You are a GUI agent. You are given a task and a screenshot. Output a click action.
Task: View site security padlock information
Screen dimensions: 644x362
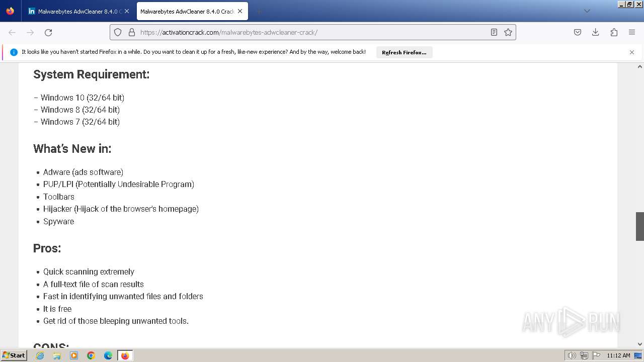tap(132, 32)
